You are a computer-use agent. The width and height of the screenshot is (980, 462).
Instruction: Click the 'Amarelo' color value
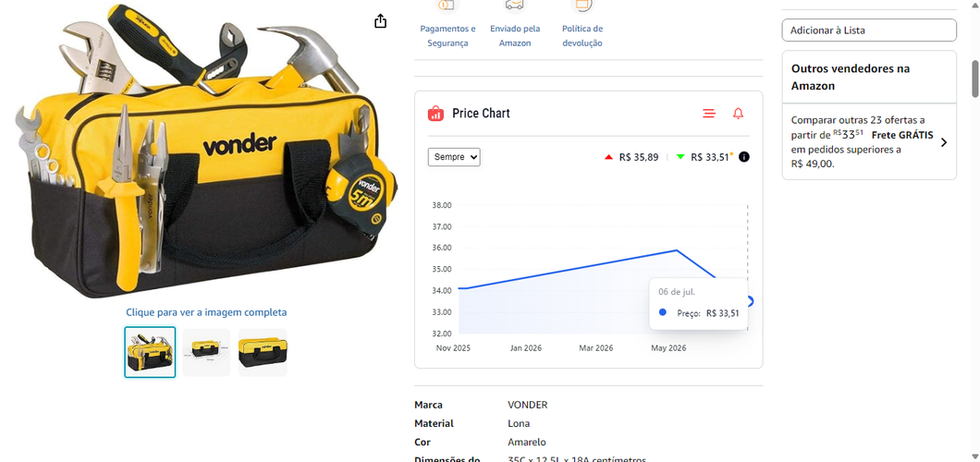tap(527, 442)
